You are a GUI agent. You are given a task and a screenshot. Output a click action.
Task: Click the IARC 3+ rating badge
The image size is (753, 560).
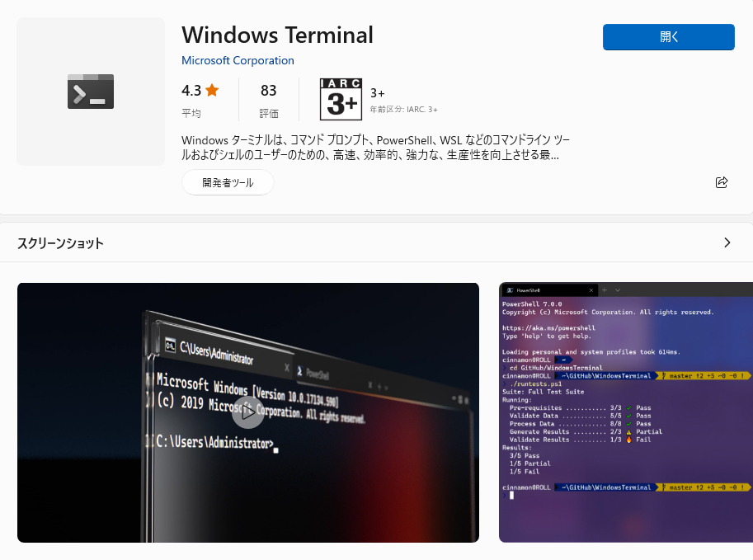tap(341, 100)
